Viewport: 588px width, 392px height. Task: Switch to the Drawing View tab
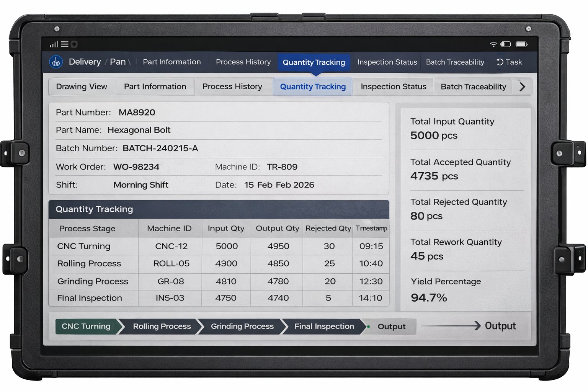(x=82, y=87)
